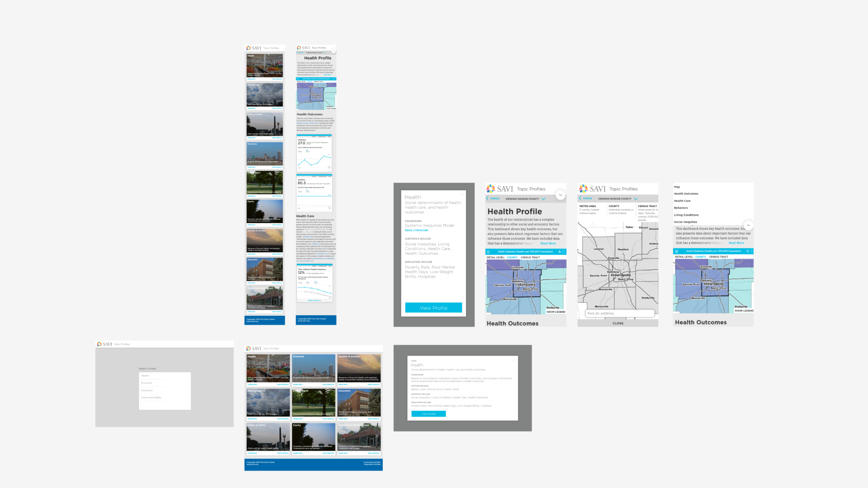The width and height of the screenshot is (868, 488).
Task: Click the Read More link in Health Profile
Action: pos(549,243)
